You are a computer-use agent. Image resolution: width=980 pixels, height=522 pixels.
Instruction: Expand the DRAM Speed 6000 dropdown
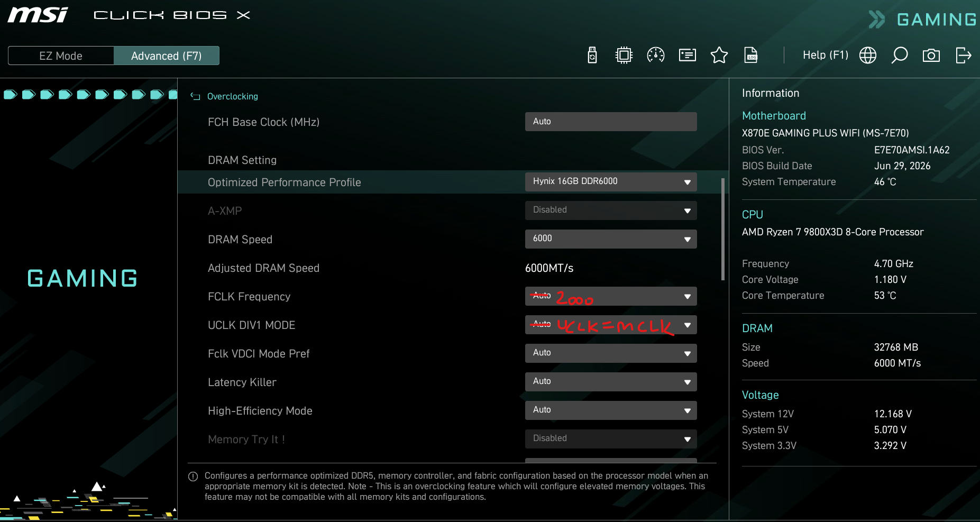(611, 239)
